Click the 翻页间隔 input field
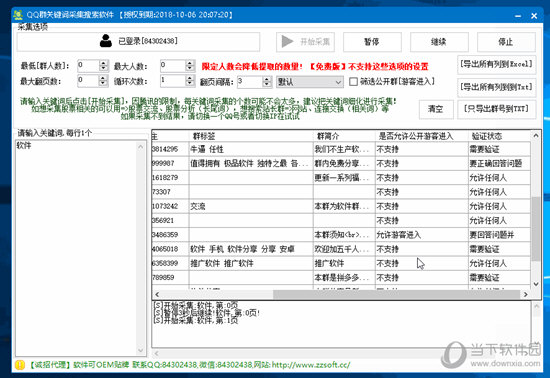 (x=250, y=82)
